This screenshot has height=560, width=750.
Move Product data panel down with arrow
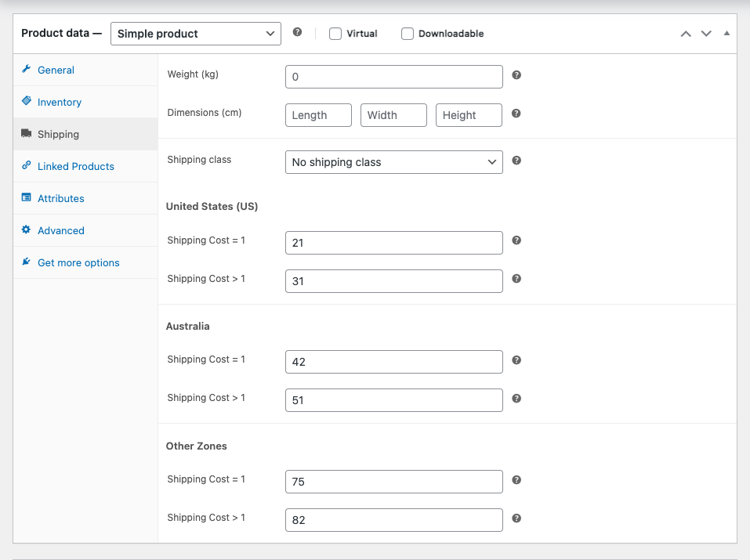[706, 34]
